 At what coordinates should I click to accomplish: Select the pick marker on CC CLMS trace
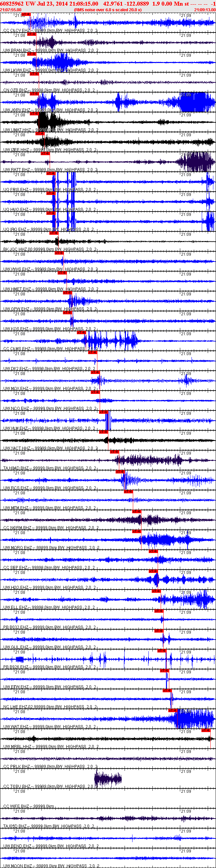point(81,333)
